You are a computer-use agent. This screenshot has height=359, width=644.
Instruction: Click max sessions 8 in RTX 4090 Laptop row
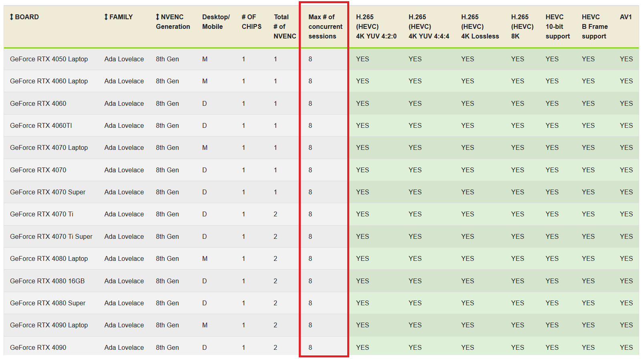coord(310,325)
